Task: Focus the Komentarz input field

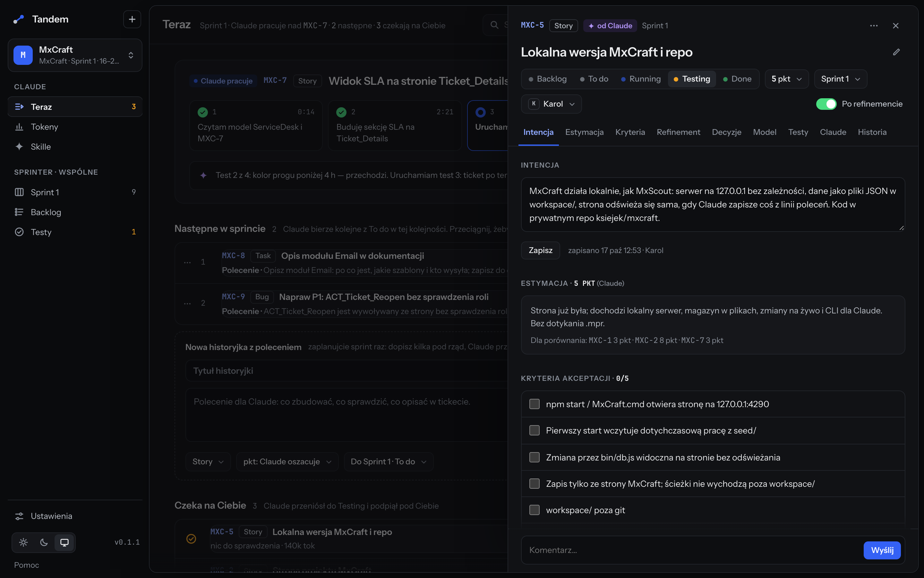Action: [691, 550]
